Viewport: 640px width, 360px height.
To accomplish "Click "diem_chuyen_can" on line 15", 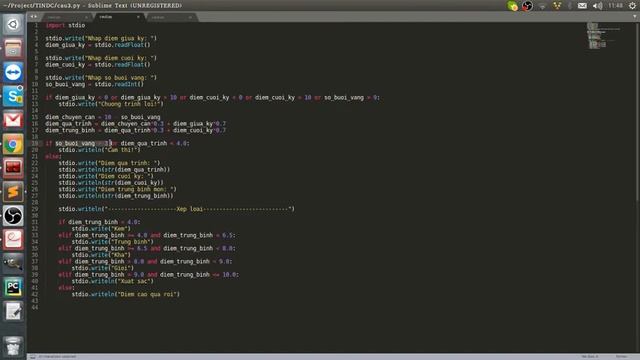I will coord(70,117).
